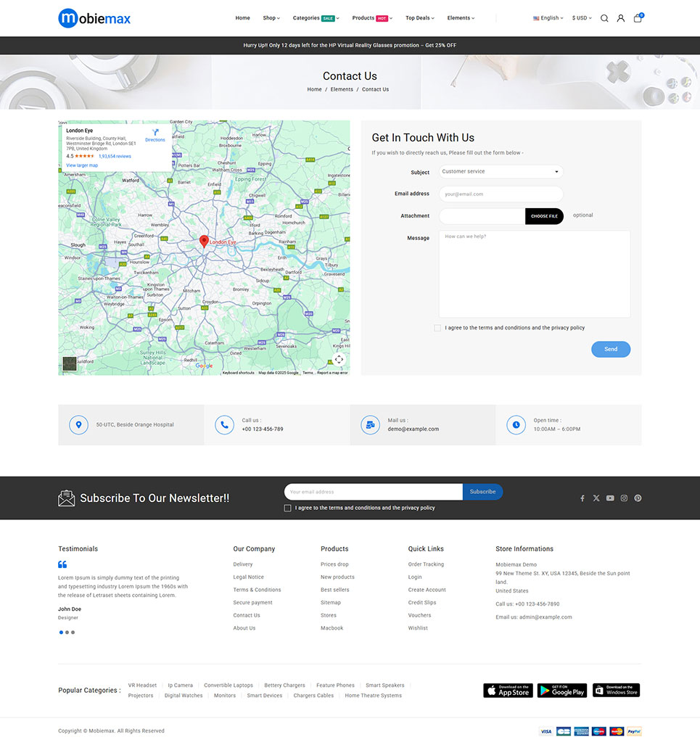Image resolution: width=700 pixels, height=745 pixels.
Task: Click into the Message text area
Action: click(534, 274)
